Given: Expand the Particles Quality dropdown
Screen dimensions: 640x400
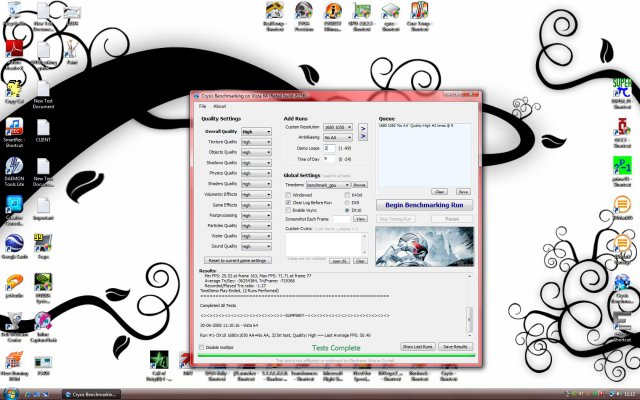Looking at the screenshot, I should [x=256, y=226].
